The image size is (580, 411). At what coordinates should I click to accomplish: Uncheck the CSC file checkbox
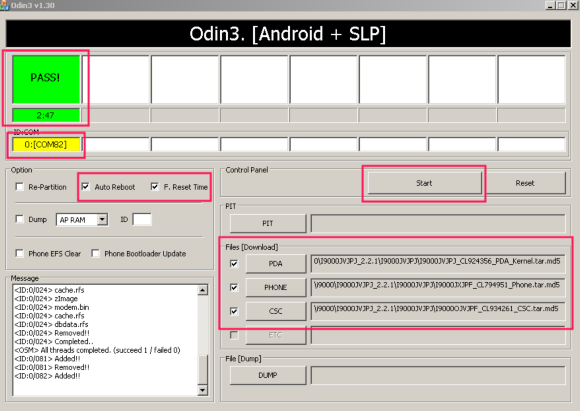click(234, 311)
